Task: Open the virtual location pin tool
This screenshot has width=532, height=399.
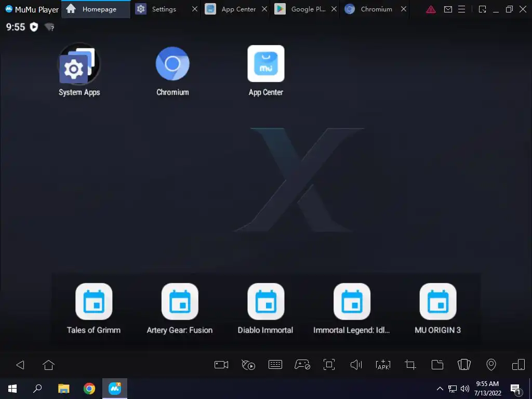Action: pos(491,365)
